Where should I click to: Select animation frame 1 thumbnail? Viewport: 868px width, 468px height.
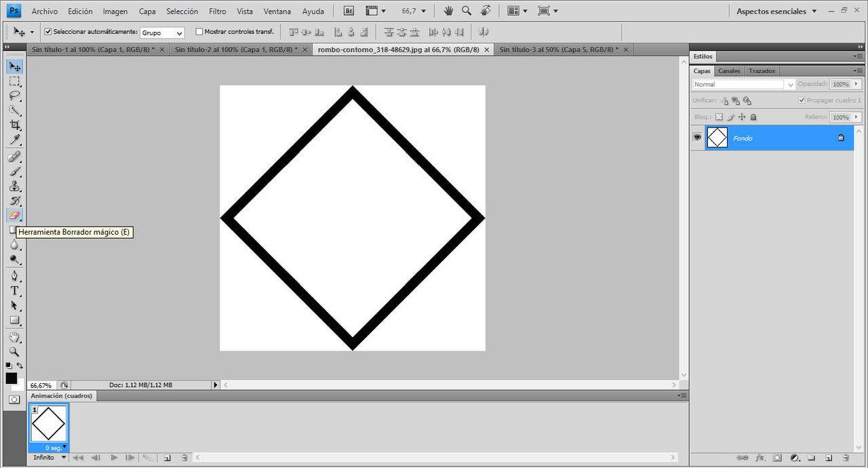click(x=48, y=424)
